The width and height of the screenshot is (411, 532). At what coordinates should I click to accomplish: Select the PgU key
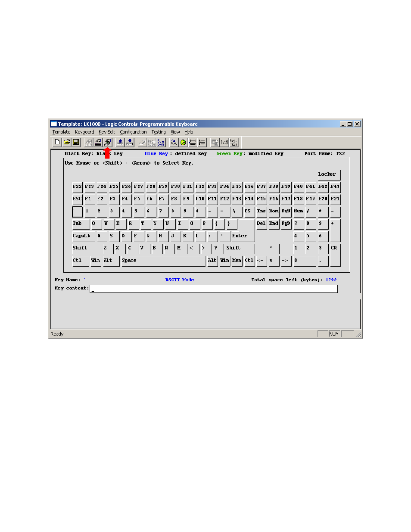286,212
